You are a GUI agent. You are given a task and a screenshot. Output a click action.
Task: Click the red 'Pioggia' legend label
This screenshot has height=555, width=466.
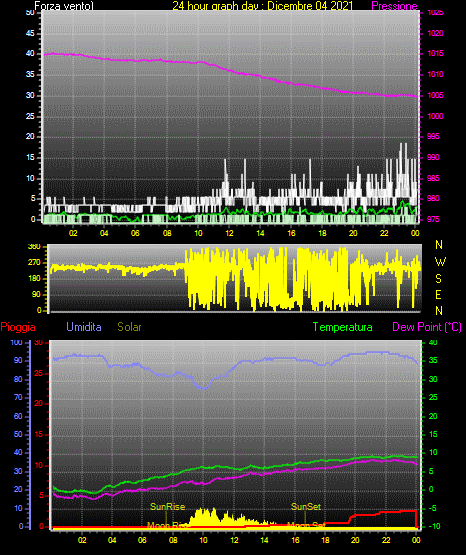[18, 327]
